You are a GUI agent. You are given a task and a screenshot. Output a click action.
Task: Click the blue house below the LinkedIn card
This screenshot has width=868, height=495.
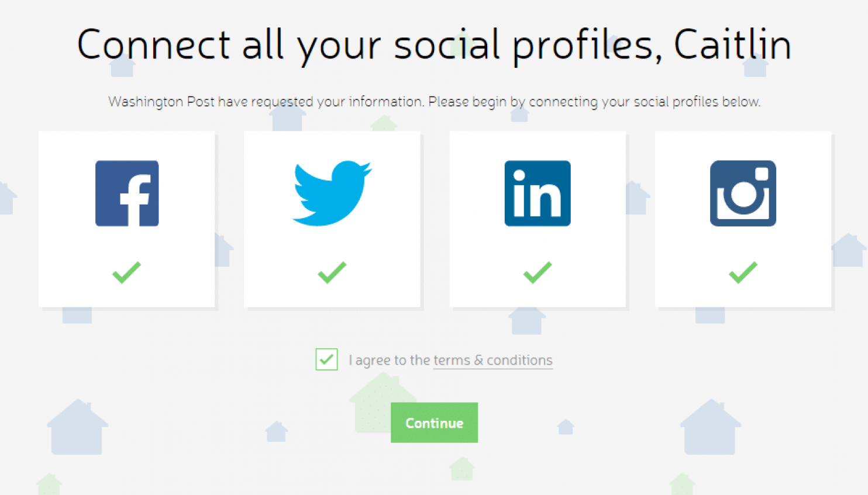tap(527, 321)
